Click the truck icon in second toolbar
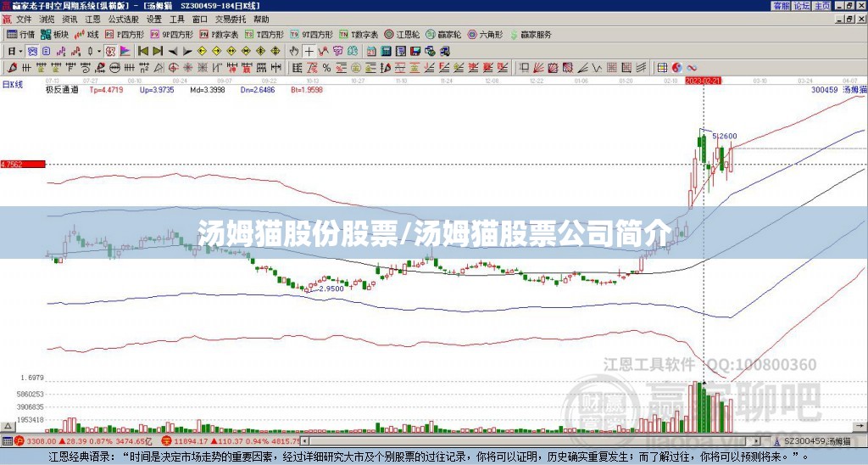 point(444,52)
